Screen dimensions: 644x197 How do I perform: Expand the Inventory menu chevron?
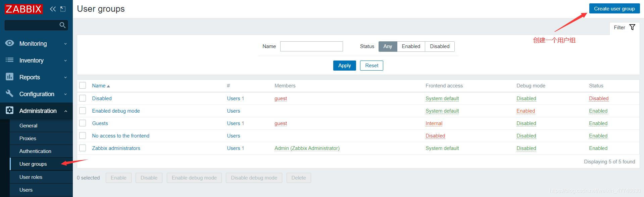point(65,61)
